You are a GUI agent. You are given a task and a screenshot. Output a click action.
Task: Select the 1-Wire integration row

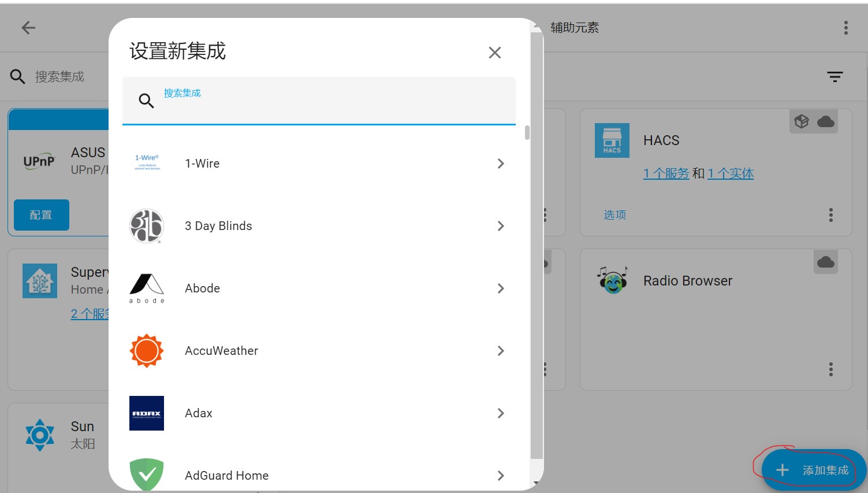click(319, 164)
